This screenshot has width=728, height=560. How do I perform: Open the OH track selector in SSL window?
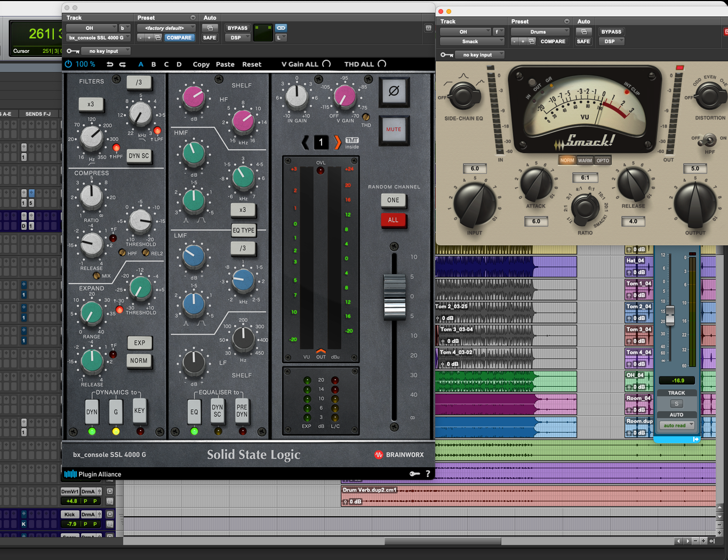click(x=92, y=28)
